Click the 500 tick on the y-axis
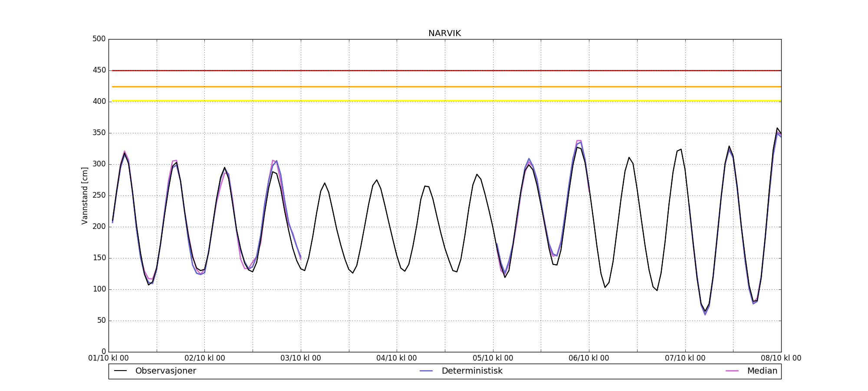The width and height of the screenshot is (868, 391). 99,39
